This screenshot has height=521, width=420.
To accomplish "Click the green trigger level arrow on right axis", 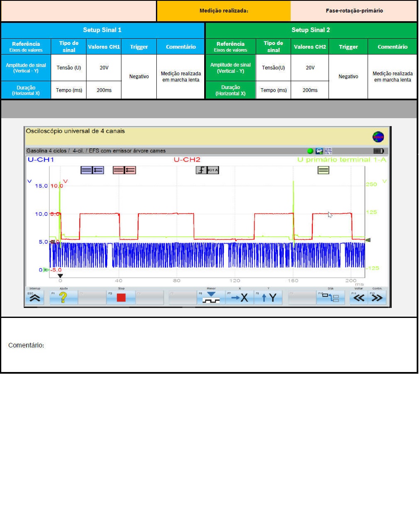I will 368,240.
